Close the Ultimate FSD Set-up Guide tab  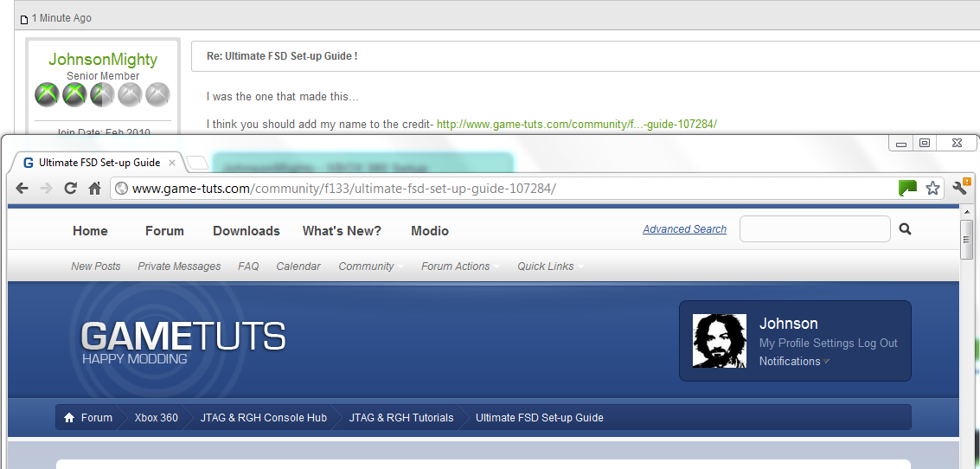pyautogui.click(x=172, y=163)
